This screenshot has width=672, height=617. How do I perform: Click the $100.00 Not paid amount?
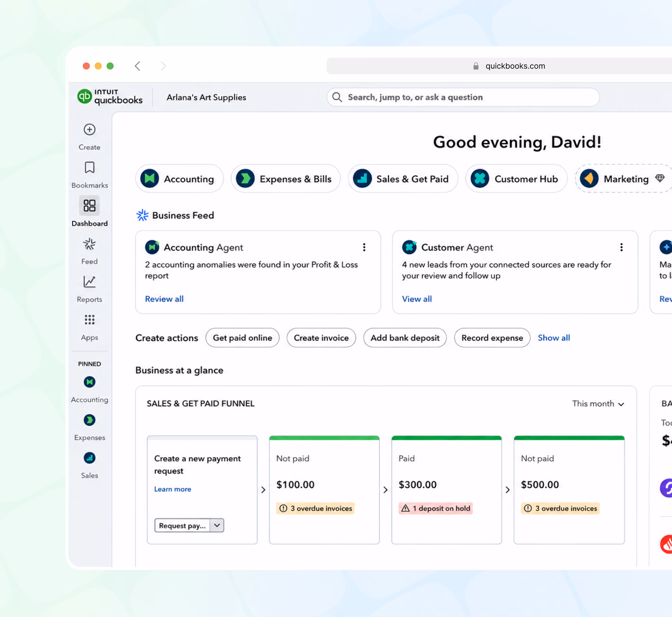(x=295, y=485)
